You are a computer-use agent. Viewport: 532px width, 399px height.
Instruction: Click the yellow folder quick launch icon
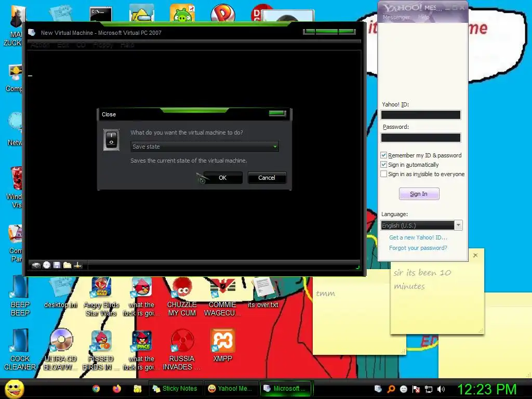(137, 389)
